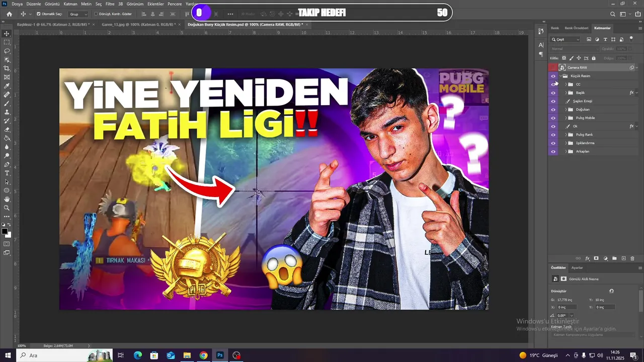
Task: Open Chrome from the taskbar
Action: [203, 355]
